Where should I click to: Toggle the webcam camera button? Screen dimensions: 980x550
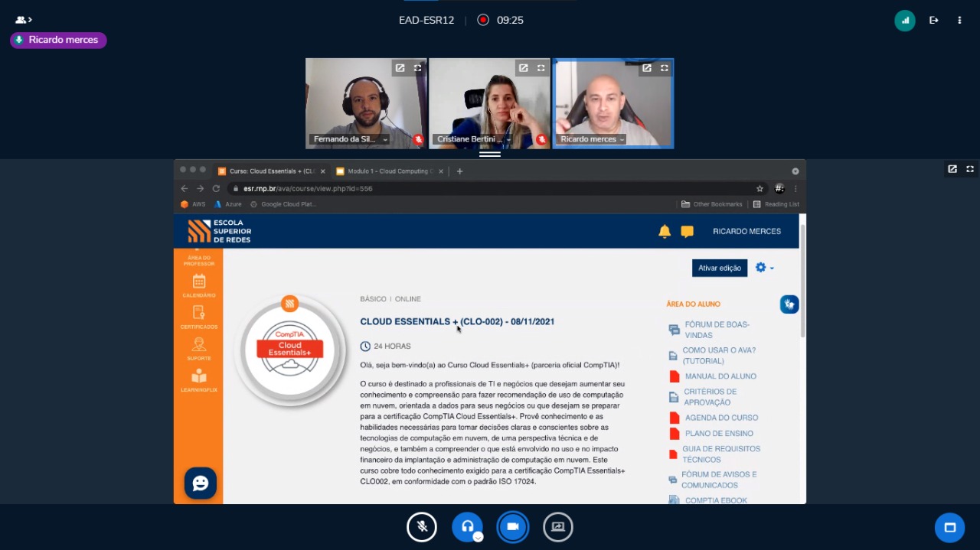(x=513, y=527)
